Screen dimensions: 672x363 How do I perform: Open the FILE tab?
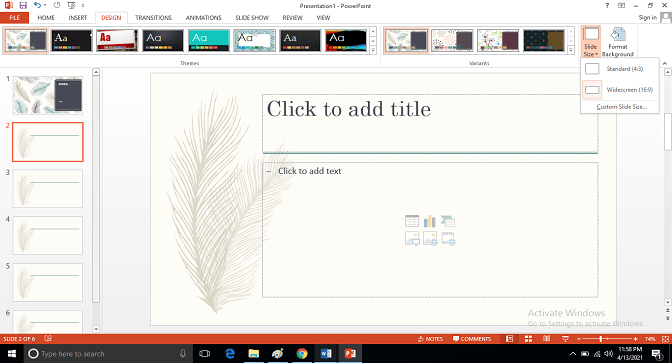coord(15,18)
